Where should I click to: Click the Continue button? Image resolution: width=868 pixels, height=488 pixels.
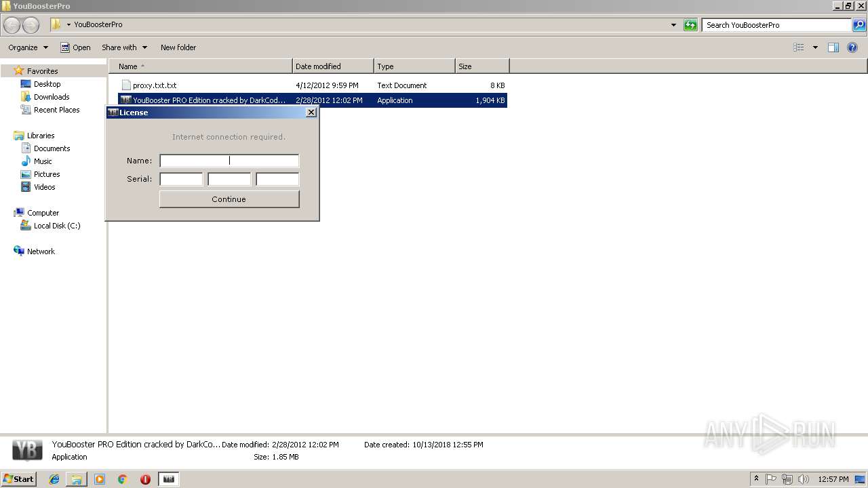pos(229,199)
